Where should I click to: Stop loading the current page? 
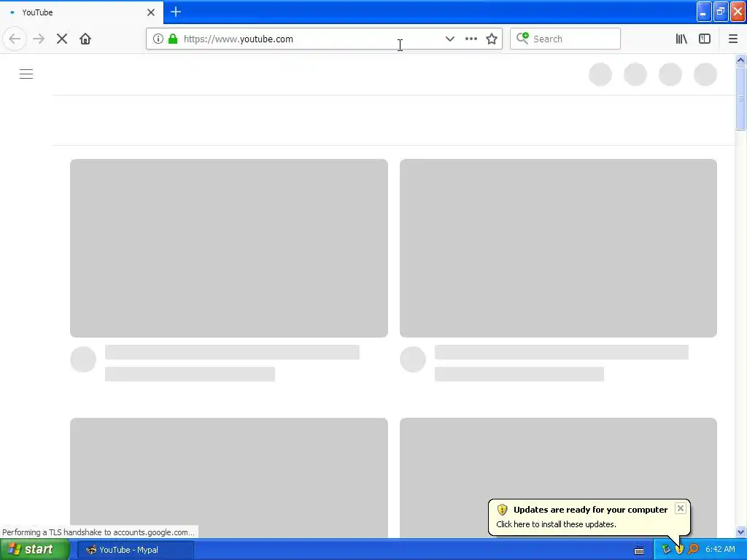pyautogui.click(x=62, y=39)
